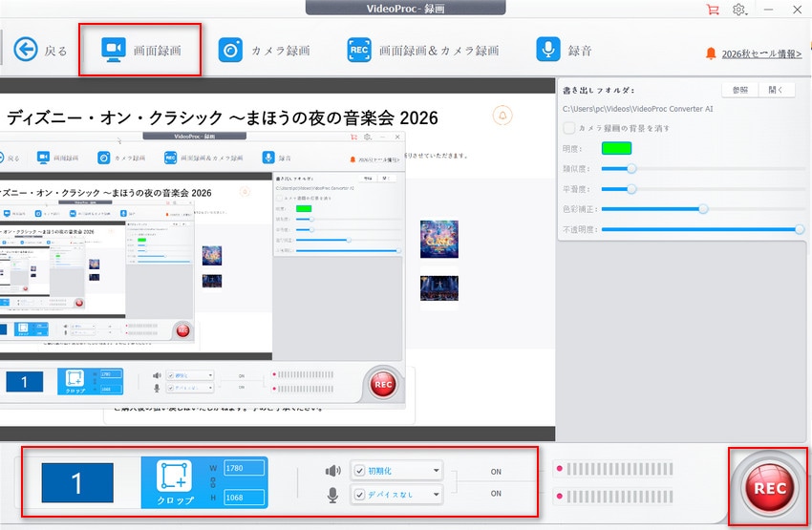Open the 2026秋セール情報 sale link
The width and height of the screenshot is (812, 530).
click(761, 53)
